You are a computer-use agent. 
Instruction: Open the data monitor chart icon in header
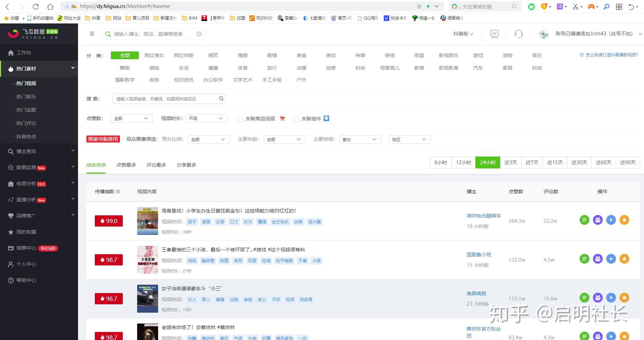tap(494, 34)
